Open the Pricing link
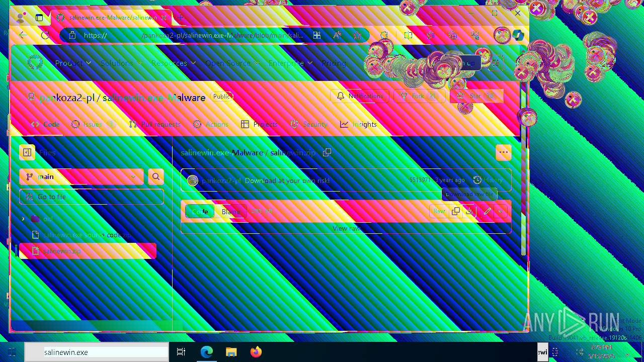The image size is (644, 362). point(334,63)
